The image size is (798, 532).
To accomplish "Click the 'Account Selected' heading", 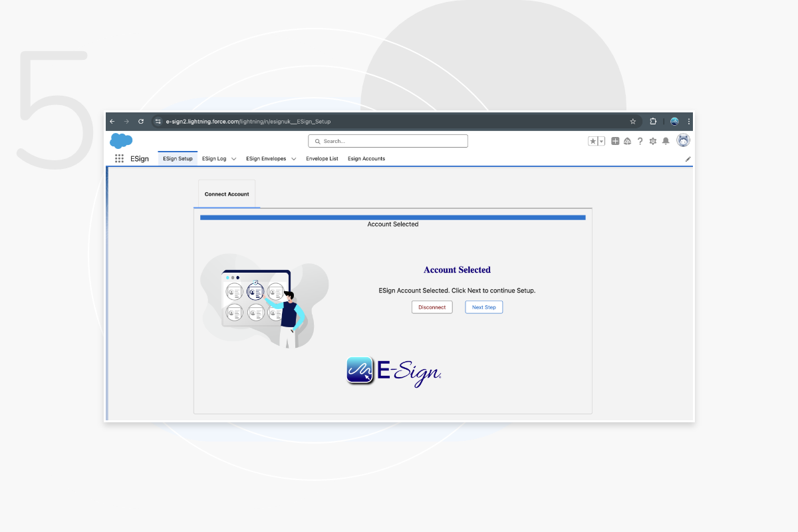I will pos(457,270).
